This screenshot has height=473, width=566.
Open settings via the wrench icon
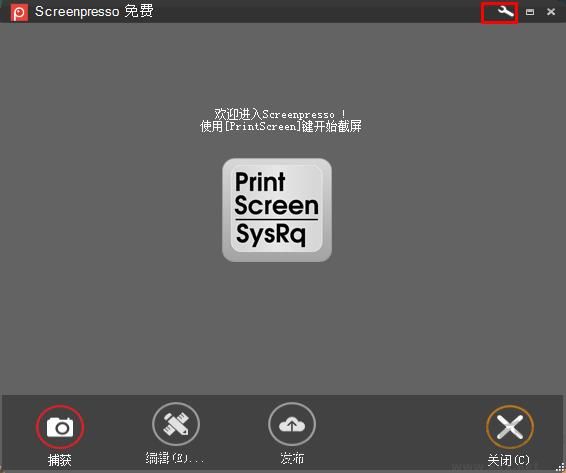(x=505, y=12)
